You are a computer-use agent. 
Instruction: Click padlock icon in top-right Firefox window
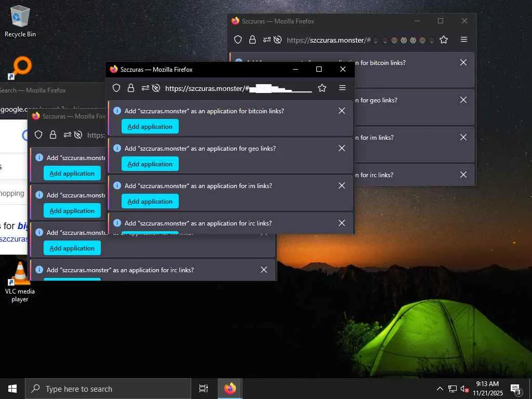pyautogui.click(x=252, y=40)
